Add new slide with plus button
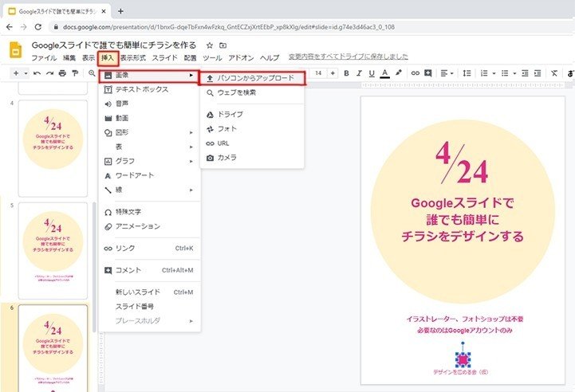575x392 pixels. point(16,73)
